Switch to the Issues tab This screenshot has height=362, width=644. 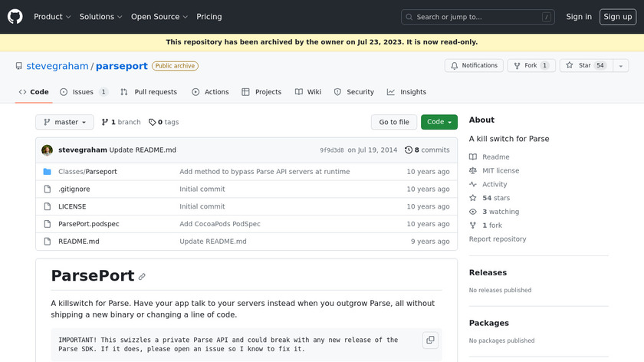(x=84, y=92)
